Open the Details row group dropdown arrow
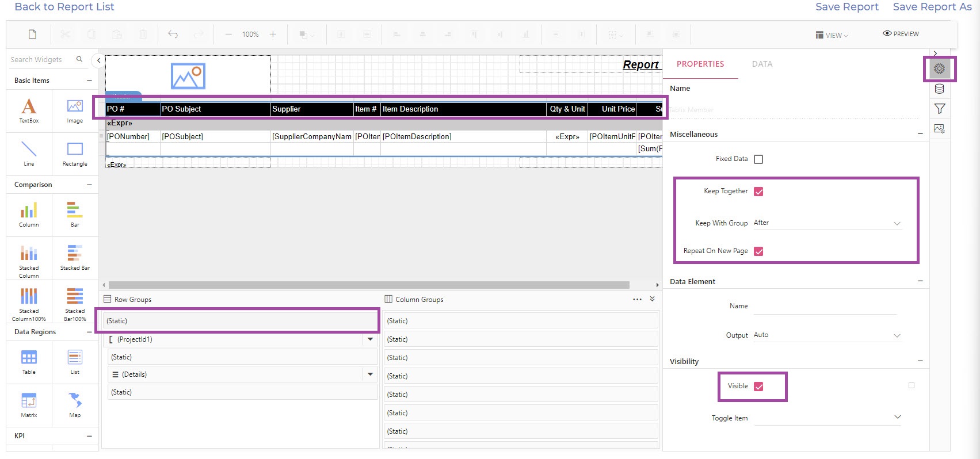This screenshot has width=980, height=459. (x=370, y=374)
